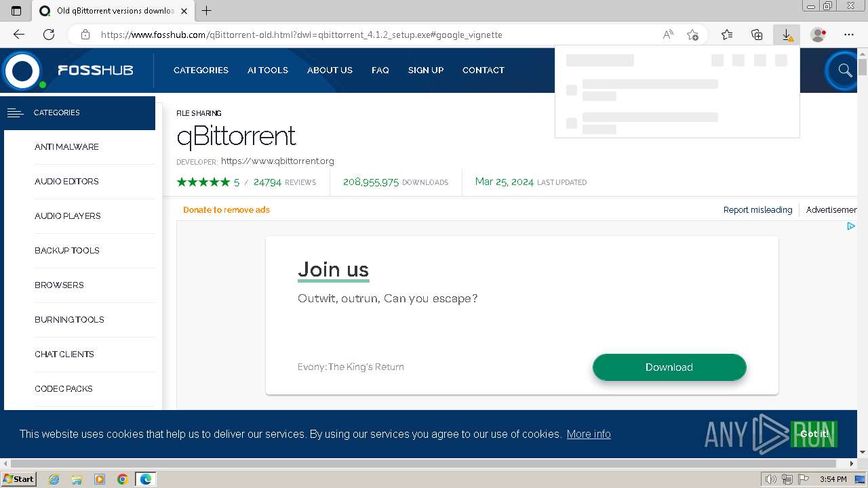Screen dimensions: 868x488
Task: Select AUDIO PLAYERS category
Action: pos(68,216)
